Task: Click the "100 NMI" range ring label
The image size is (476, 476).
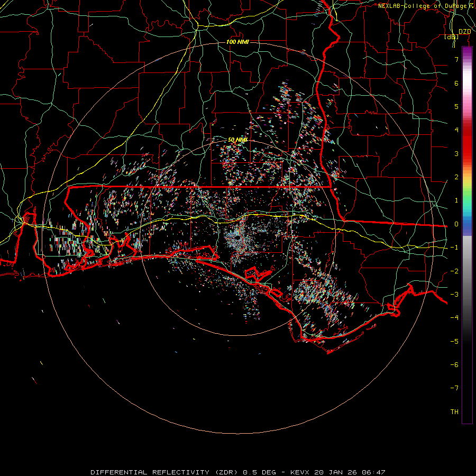Action: tap(237, 42)
